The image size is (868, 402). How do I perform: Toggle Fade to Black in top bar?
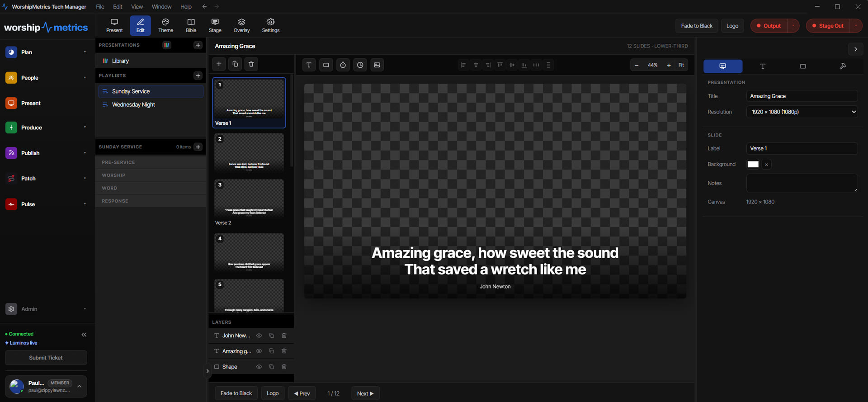697,26
